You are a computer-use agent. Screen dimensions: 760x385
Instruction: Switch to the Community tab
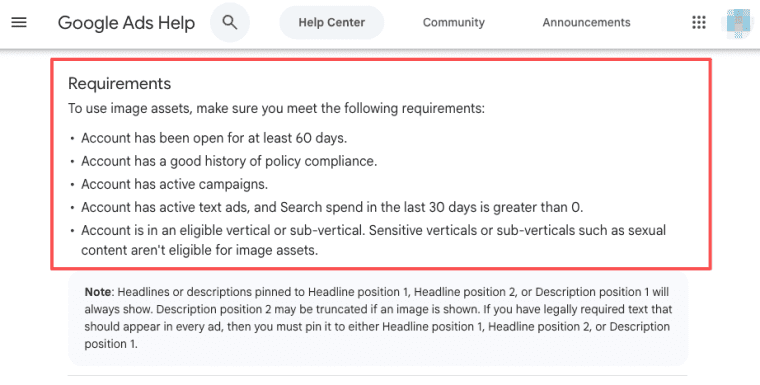(454, 22)
